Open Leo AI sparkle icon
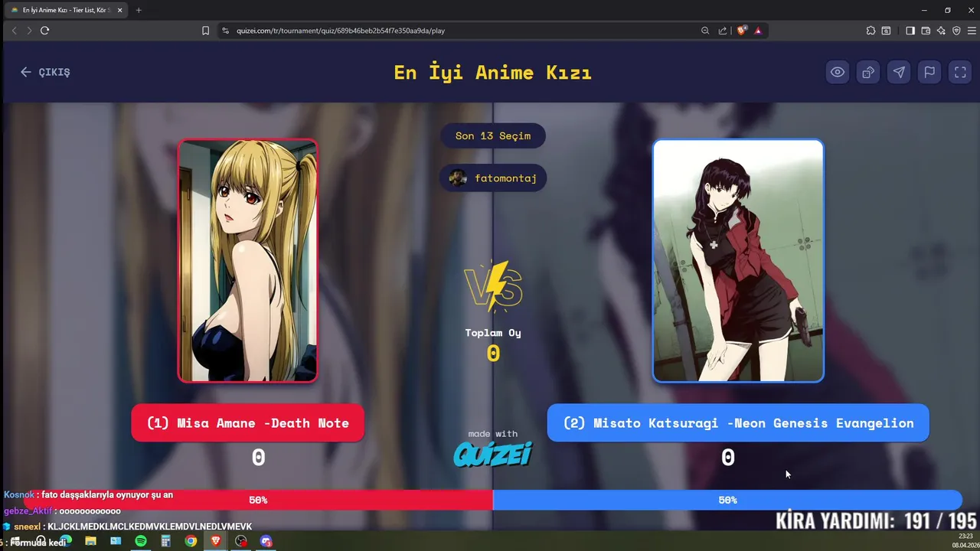The width and height of the screenshot is (980, 551). pos(941,31)
